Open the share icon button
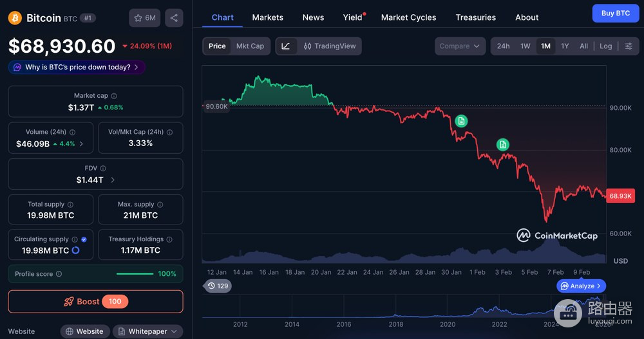644x339 pixels. point(174,18)
